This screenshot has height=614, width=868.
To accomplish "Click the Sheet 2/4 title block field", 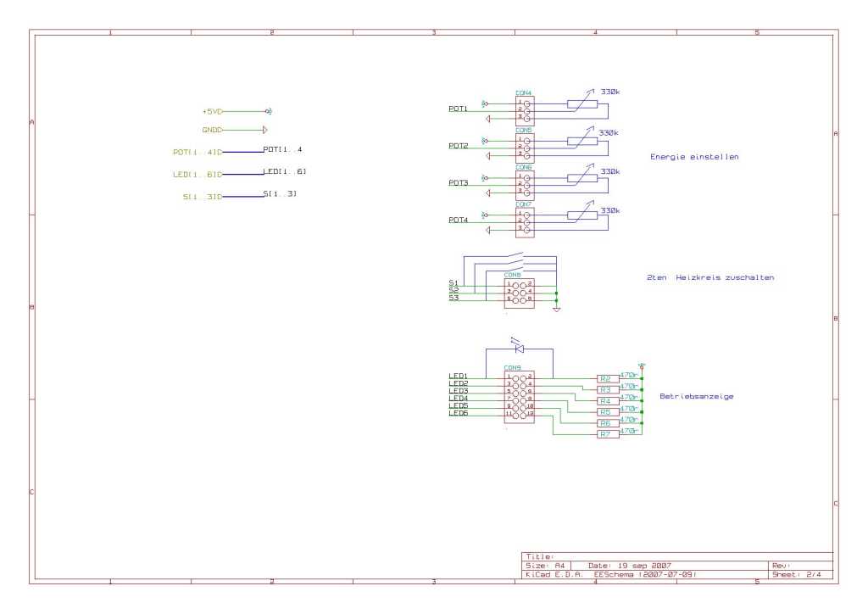I will click(x=797, y=575).
